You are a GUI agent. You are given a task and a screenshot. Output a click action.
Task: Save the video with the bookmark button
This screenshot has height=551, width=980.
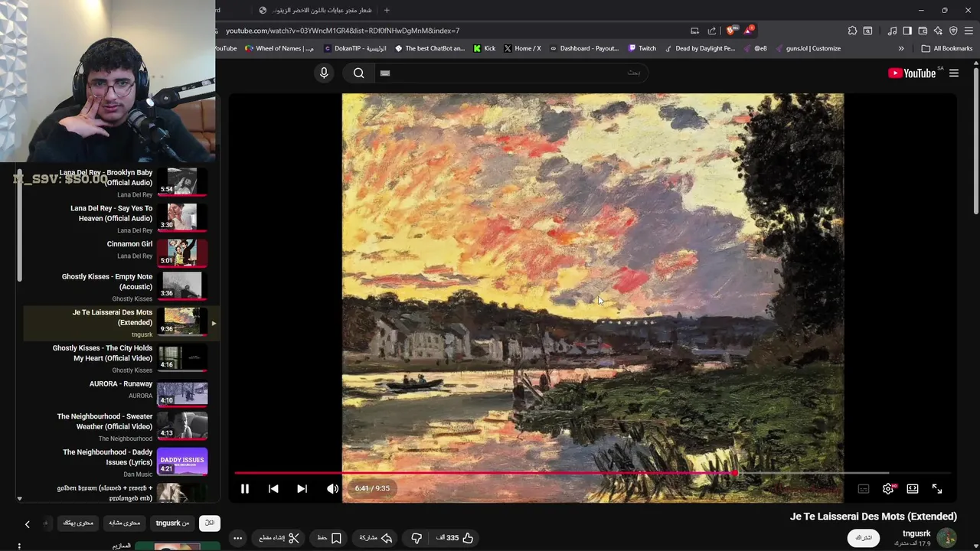click(330, 538)
